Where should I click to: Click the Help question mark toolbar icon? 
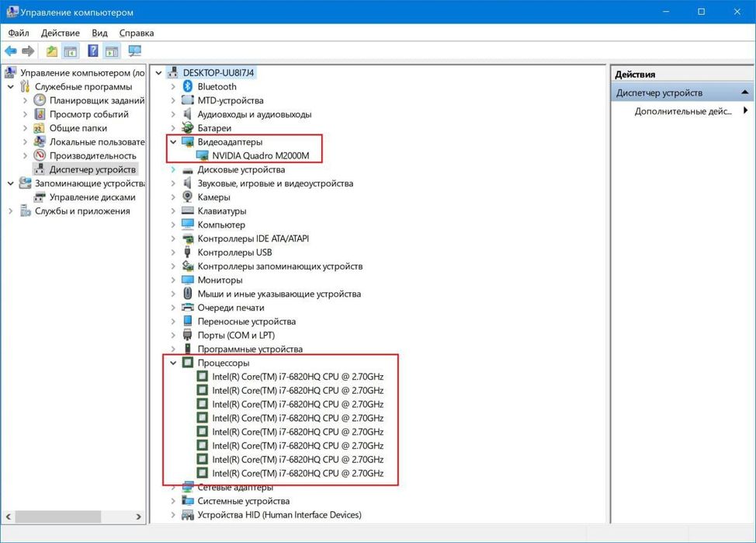pos(93,50)
